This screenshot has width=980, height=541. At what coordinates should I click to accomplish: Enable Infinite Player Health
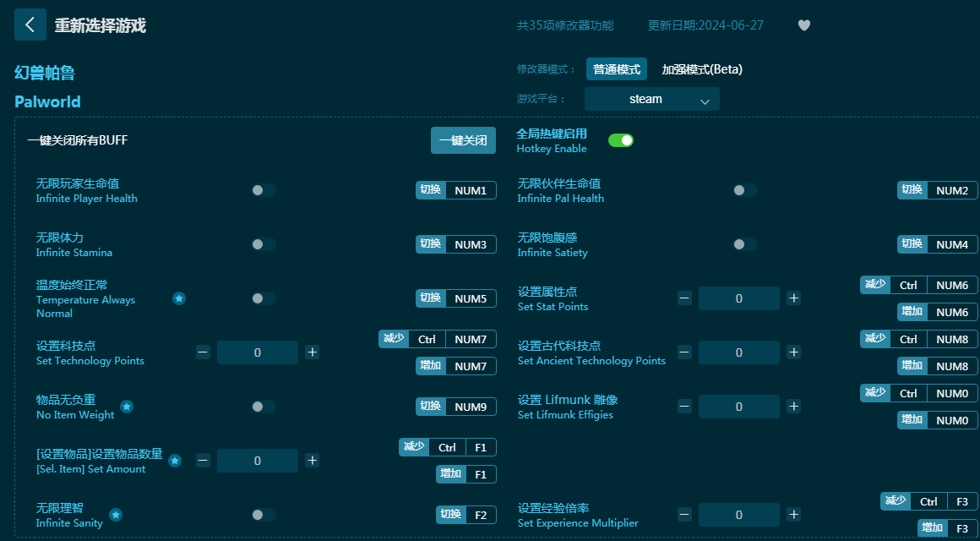click(x=263, y=190)
